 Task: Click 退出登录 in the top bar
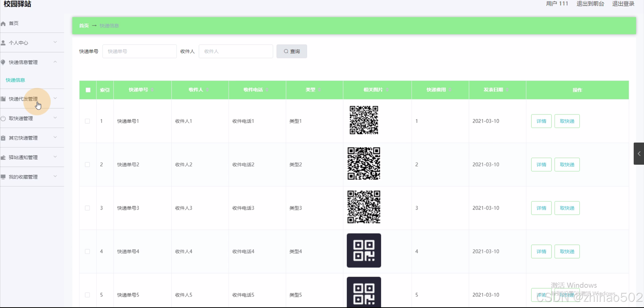623,4
